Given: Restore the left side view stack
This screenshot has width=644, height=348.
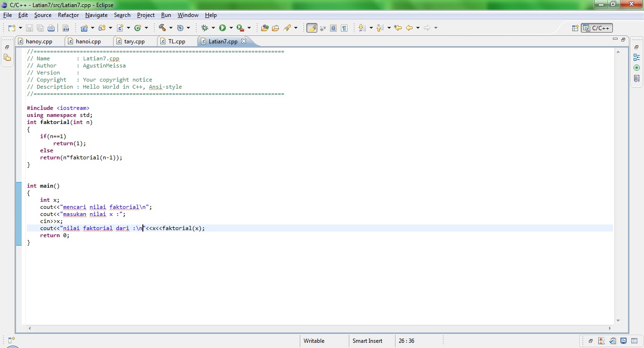Looking at the screenshot, I should point(7,48).
